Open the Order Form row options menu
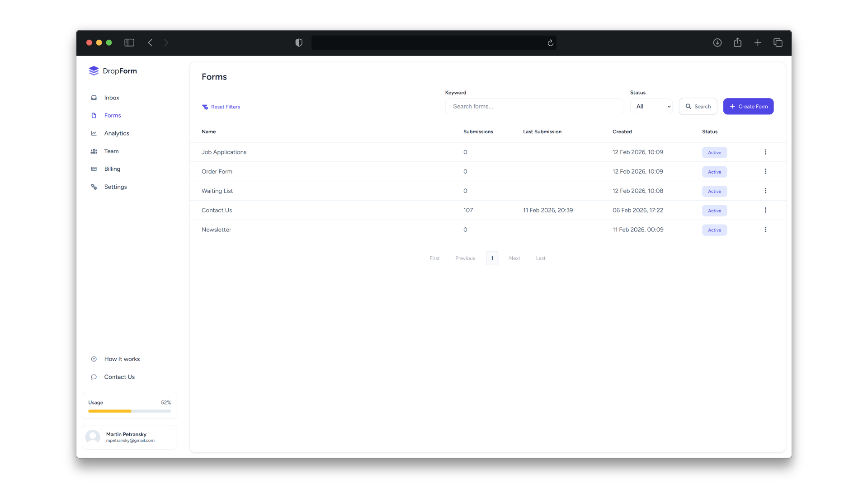Screen dimensions: 868x488 tap(765, 171)
